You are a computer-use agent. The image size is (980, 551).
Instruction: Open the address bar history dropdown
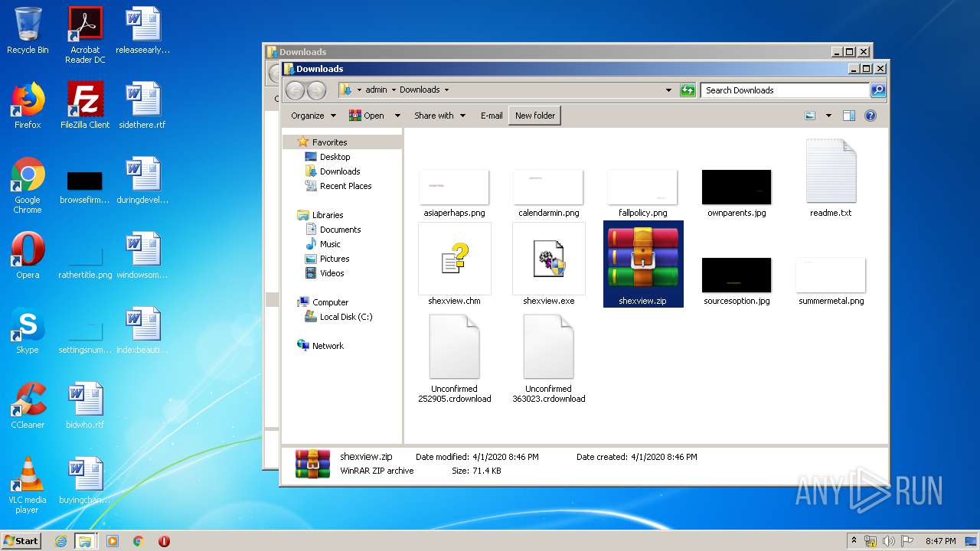pos(669,90)
